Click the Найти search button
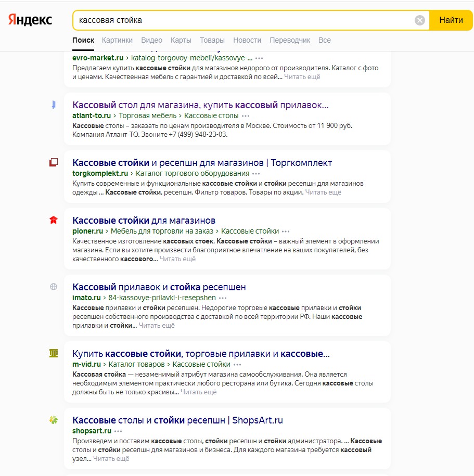The width and height of the screenshot is (474, 476). 451,20
